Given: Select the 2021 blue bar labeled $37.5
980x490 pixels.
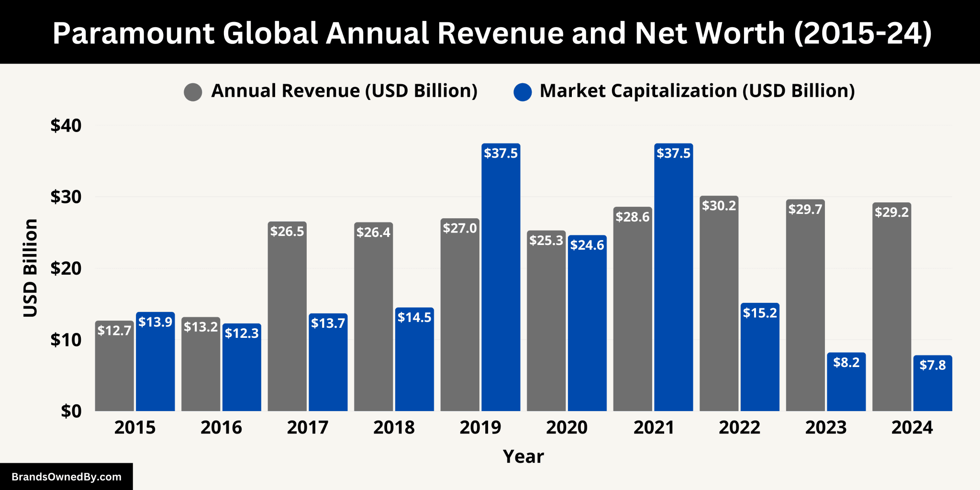Looking at the screenshot, I should pyautogui.click(x=673, y=278).
